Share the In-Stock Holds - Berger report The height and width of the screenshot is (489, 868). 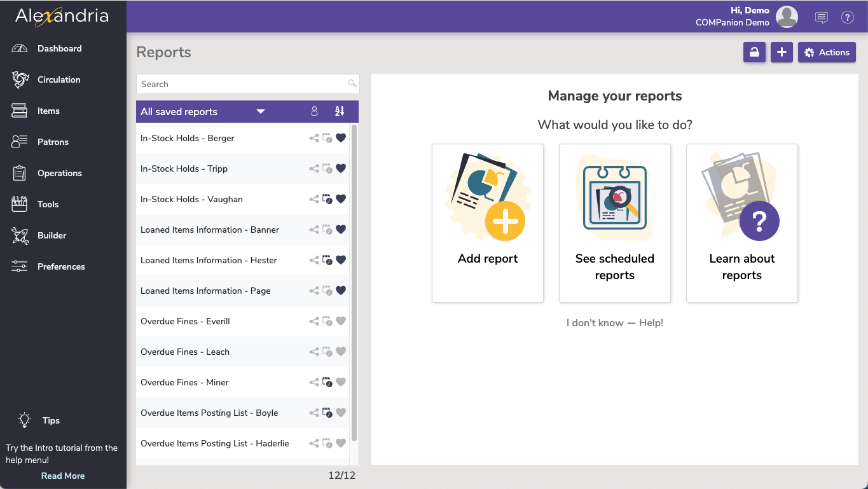tap(314, 138)
